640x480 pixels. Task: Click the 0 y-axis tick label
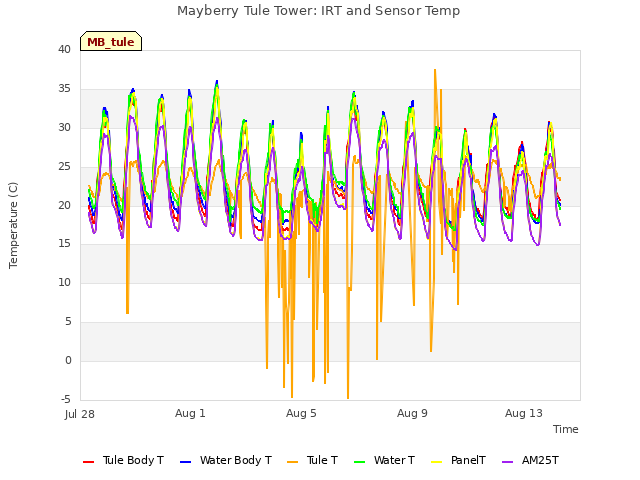click(x=68, y=360)
